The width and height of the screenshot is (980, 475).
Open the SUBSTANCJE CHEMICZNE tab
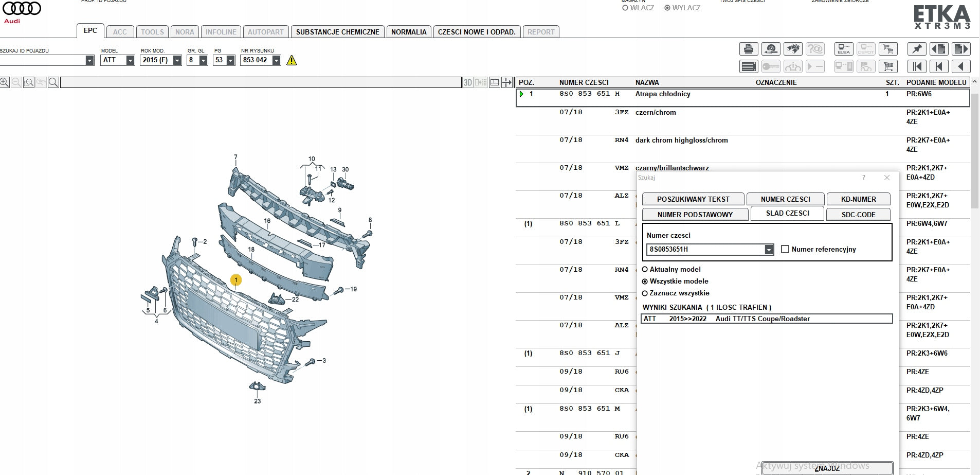click(x=337, y=32)
